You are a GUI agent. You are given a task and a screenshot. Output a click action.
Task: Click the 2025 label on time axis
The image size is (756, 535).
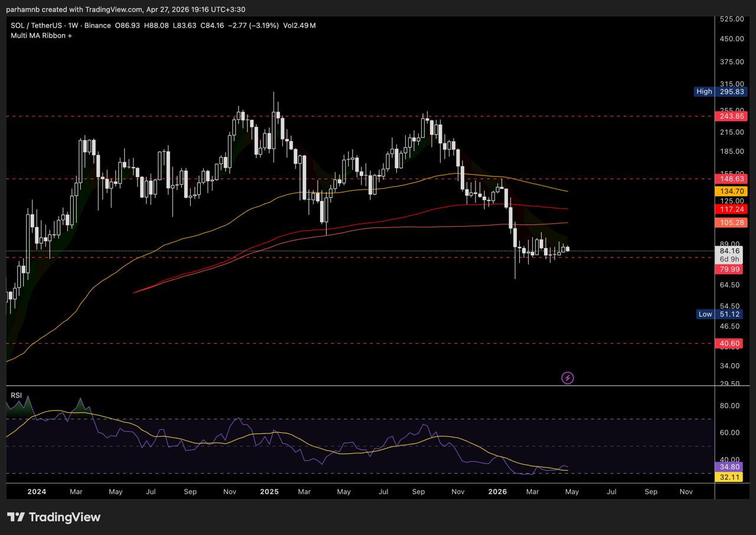269,491
